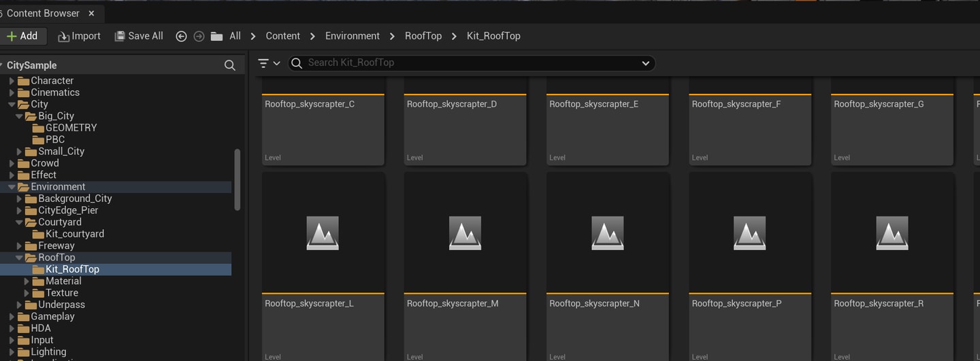Open the search history dropdown arrow
This screenshot has width=980, height=361.
[645, 63]
